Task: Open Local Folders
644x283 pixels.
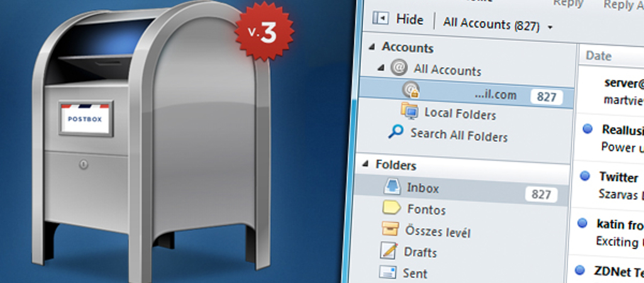Action: [x=460, y=113]
